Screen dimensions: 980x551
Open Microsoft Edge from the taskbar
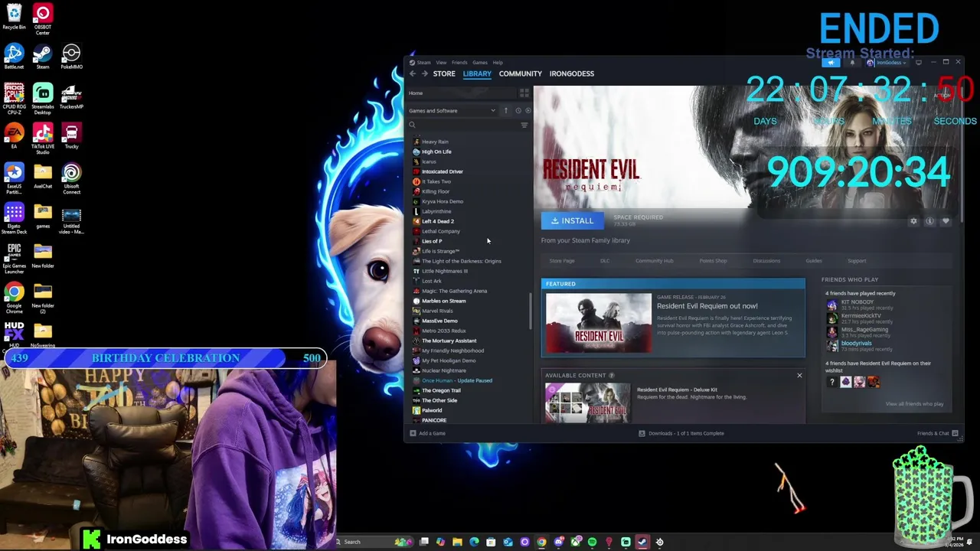pos(474,542)
